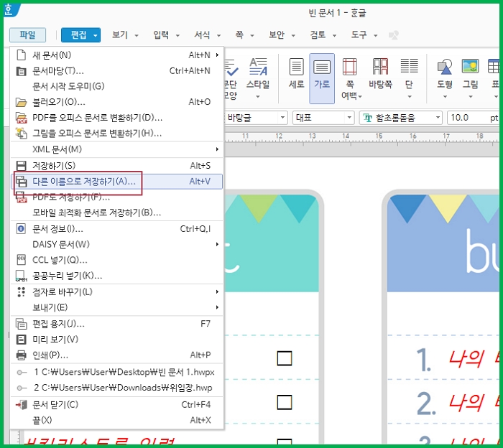The width and height of the screenshot is (503, 448).
Task: Click the 문서 닫기 door icon
Action: tap(21, 405)
